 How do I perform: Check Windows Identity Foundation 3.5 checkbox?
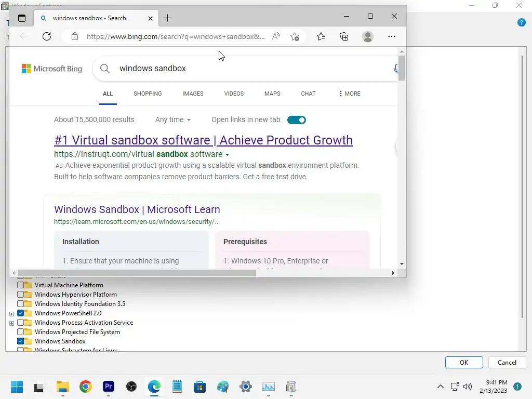coord(20,303)
